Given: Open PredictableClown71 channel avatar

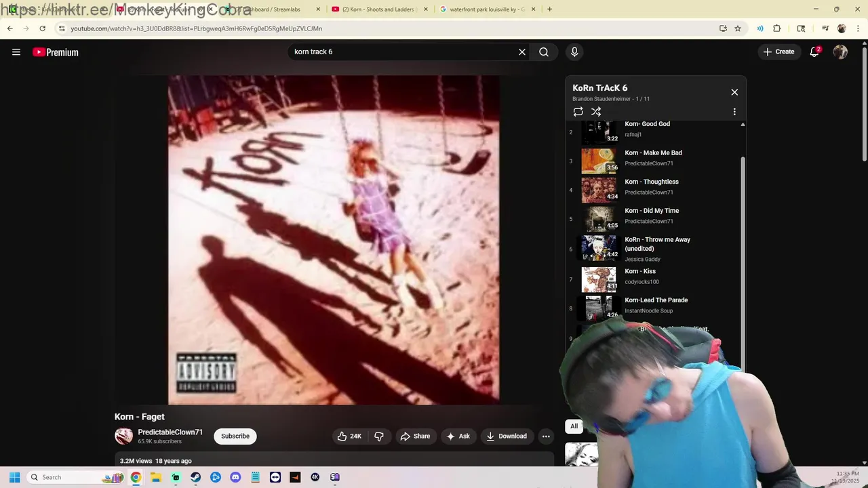Looking at the screenshot, I should 123,436.
